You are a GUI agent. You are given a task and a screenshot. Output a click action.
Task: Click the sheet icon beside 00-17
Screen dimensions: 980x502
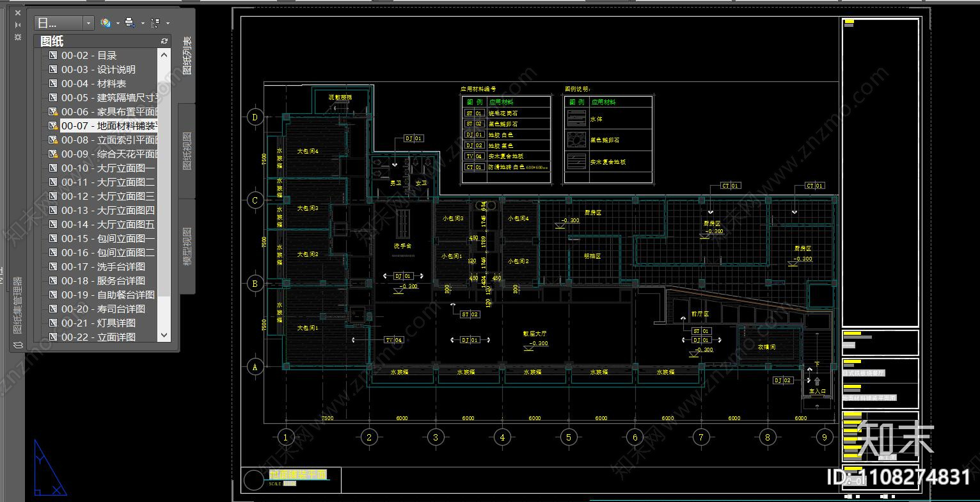54,267
